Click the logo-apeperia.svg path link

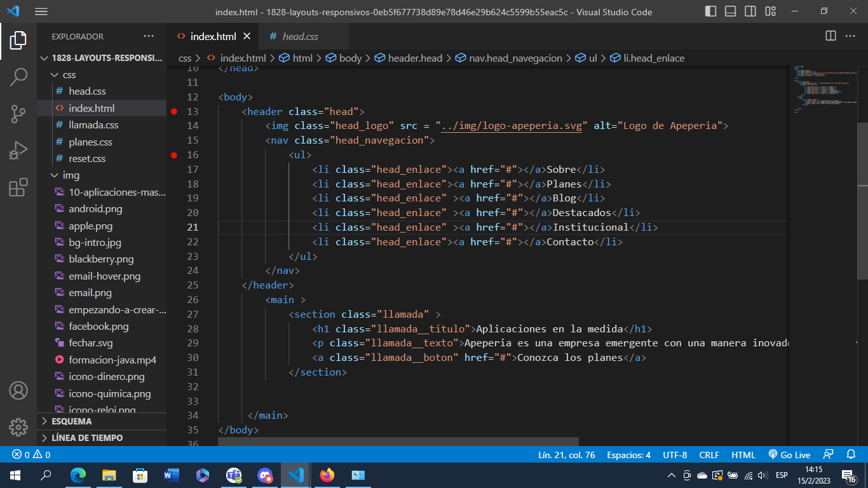point(512,126)
